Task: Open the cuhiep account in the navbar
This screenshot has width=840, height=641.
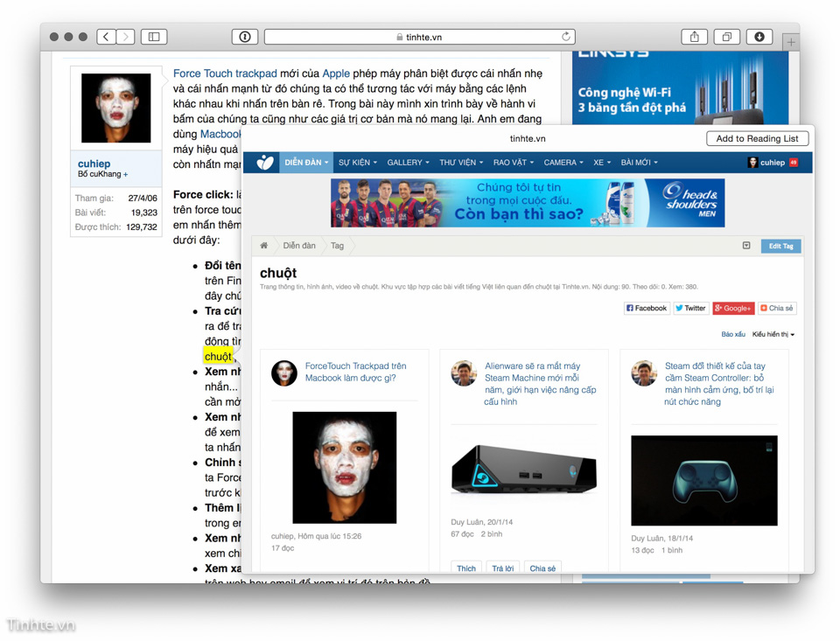Action: pos(766,163)
